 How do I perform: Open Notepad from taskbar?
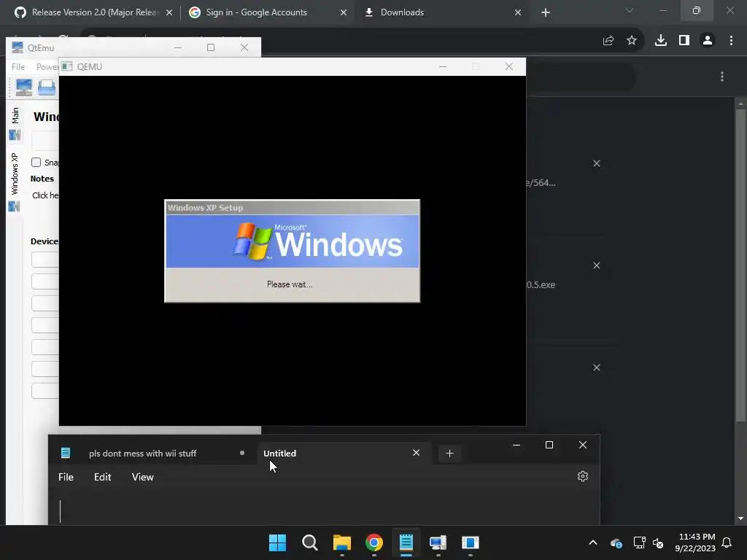pyautogui.click(x=406, y=542)
